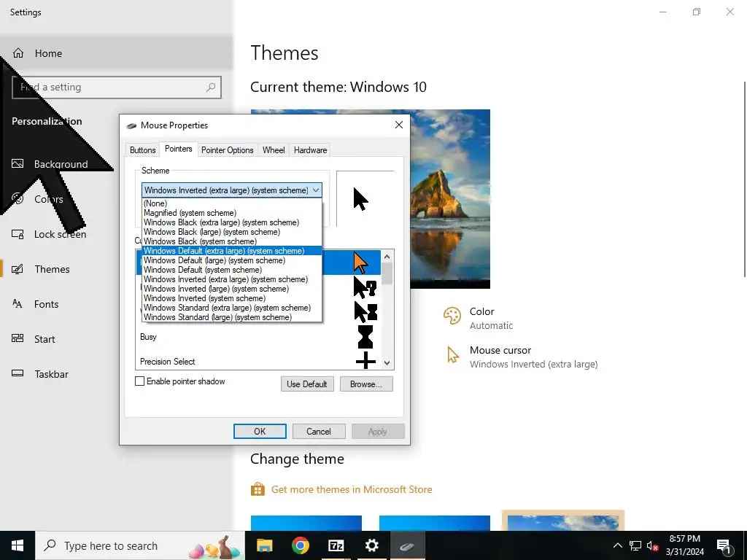Click the Find a setting search box
747x560 pixels.
click(x=117, y=87)
